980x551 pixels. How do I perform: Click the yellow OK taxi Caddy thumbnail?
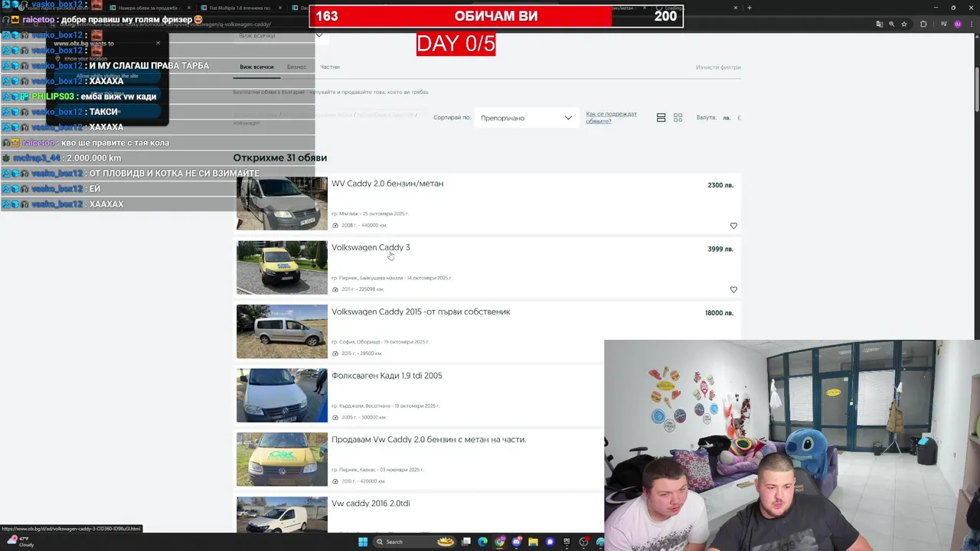click(282, 459)
